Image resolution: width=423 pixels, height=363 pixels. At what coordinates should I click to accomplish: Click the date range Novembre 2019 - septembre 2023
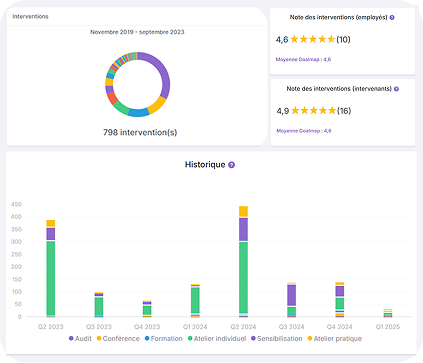click(x=137, y=32)
